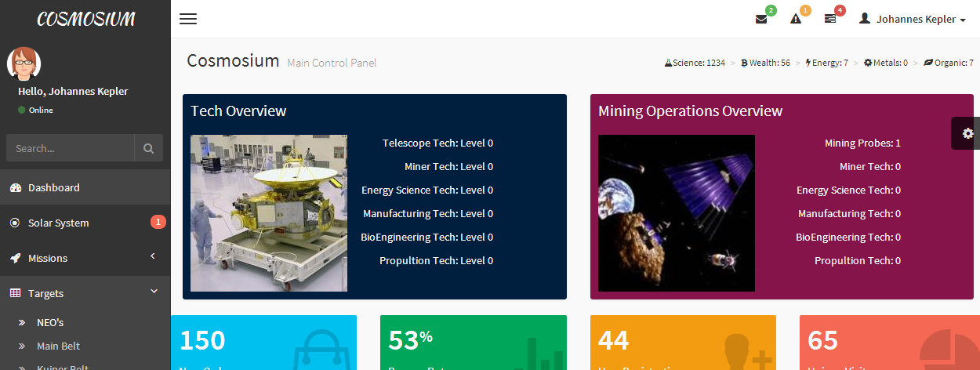Screen dimensions: 980x370
Task: Click Propultion Tech: Level 0 text
Action: [437, 261]
